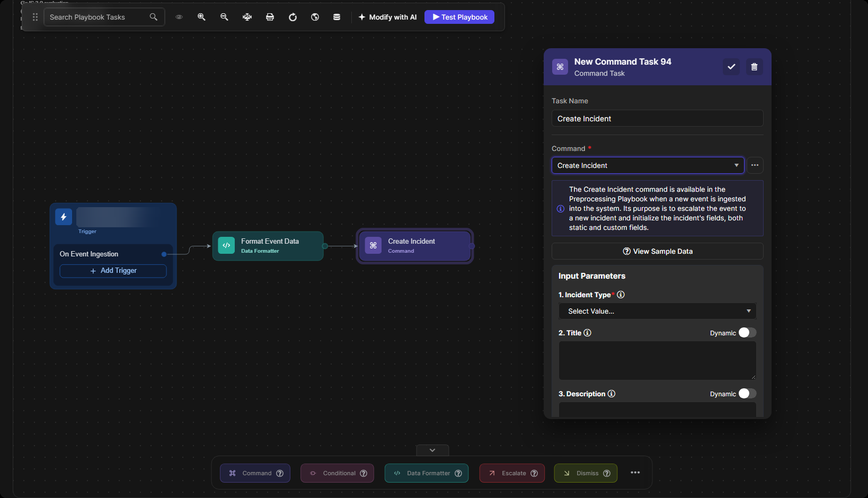Click the search magnifier in Search Playbook Tasks
Image resolution: width=868 pixels, height=498 pixels.
click(x=154, y=17)
